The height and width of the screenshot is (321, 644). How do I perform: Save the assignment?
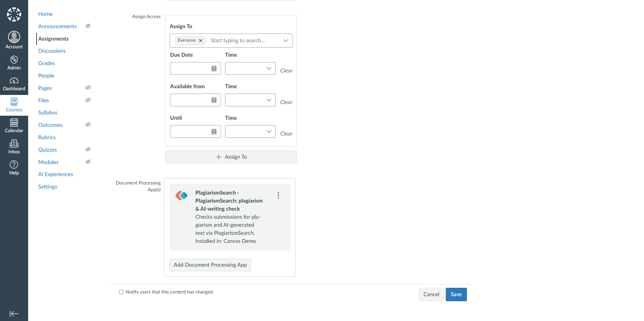[456, 295]
